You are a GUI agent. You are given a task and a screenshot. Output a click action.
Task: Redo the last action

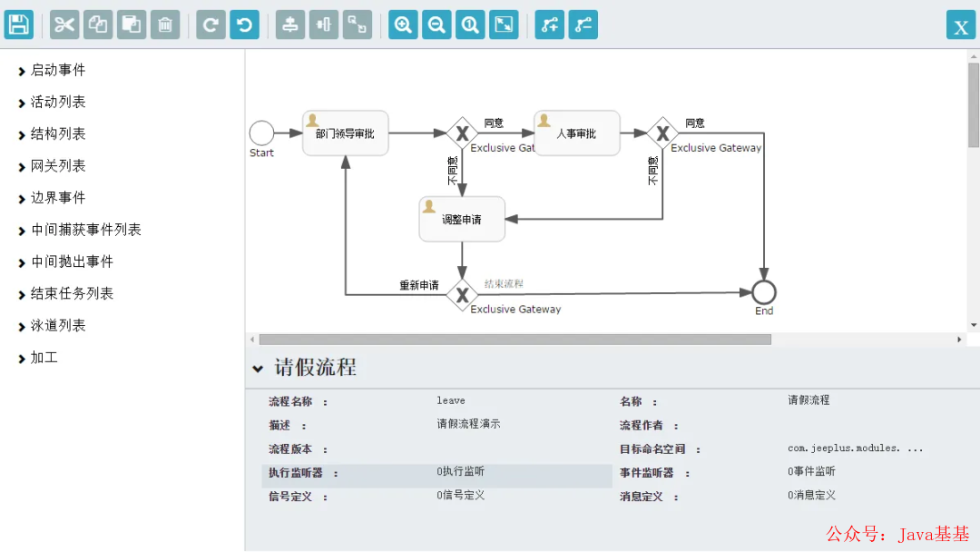pos(211,25)
